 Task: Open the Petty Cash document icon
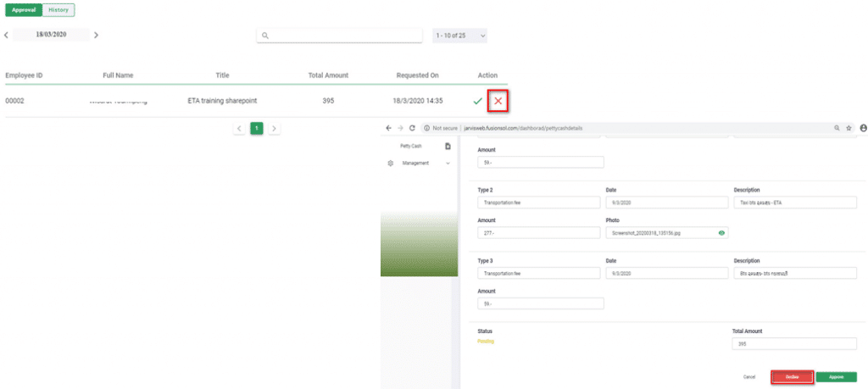448,147
